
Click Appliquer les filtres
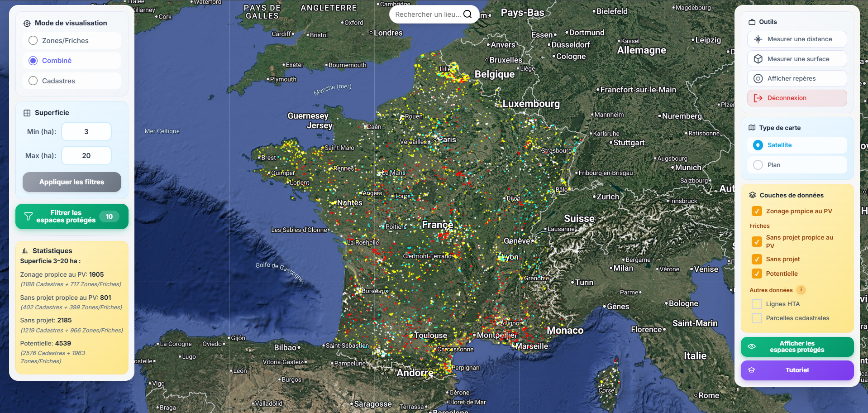[x=72, y=182]
